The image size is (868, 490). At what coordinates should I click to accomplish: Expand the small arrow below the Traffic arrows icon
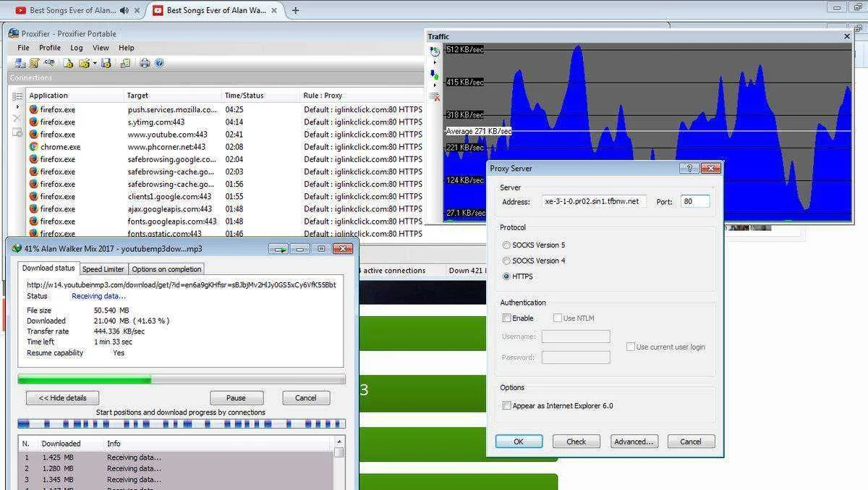[435, 85]
